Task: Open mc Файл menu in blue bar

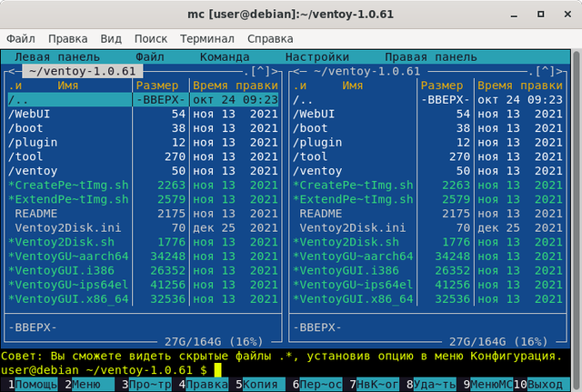Action: [x=149, y=57]
